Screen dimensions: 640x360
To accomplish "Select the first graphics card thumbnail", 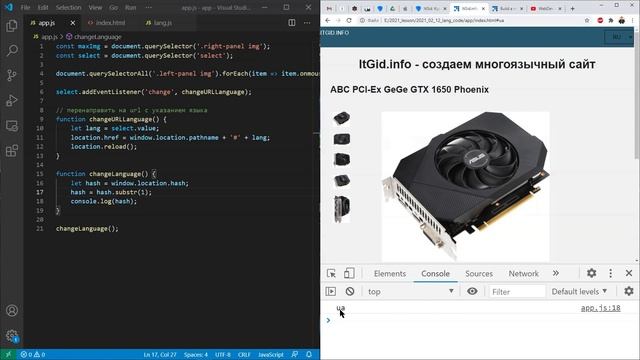I will (x=341, y=118).
